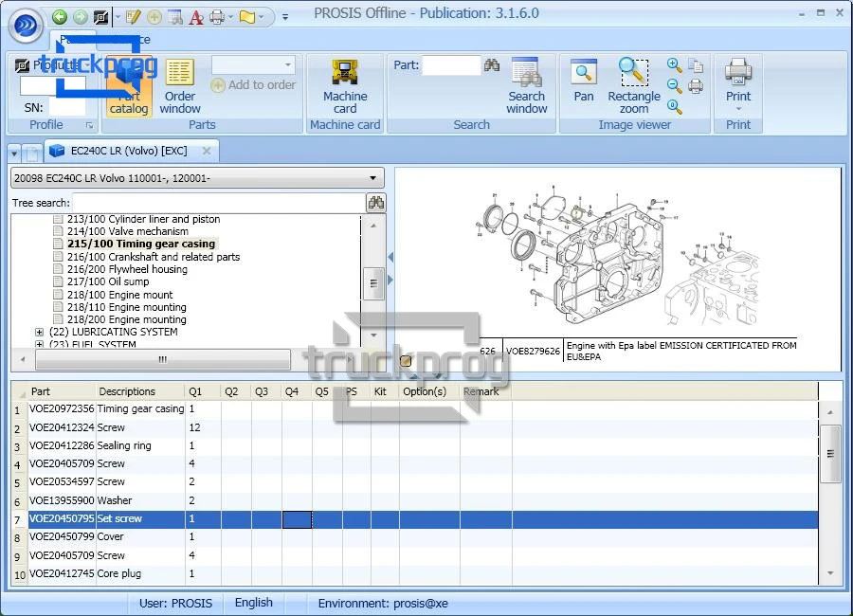Screen dimensions: 853x616
Task: Expand (22) LUBRICATING SYSTEM node
Action: (x=39, y=332)
